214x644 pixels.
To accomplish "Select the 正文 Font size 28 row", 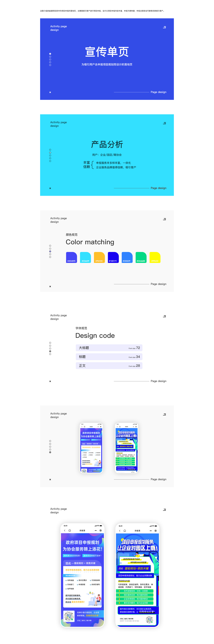I will [x=109, y=365].
